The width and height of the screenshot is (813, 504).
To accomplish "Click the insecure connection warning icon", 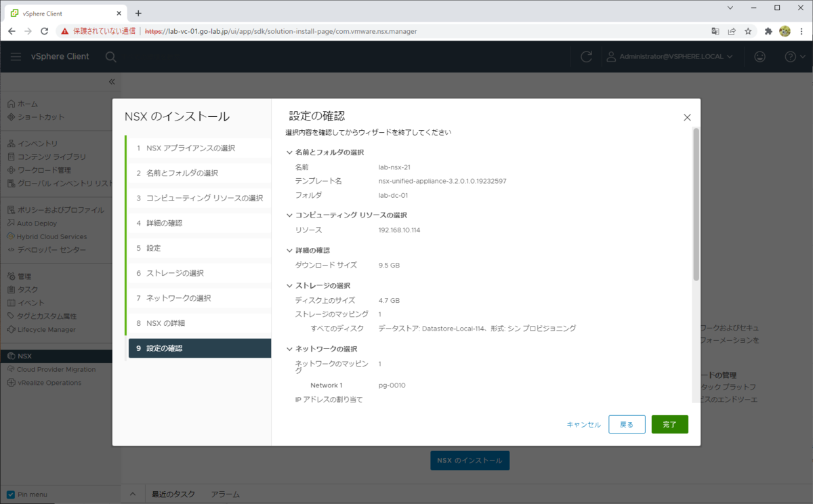I will pos(64,31).
